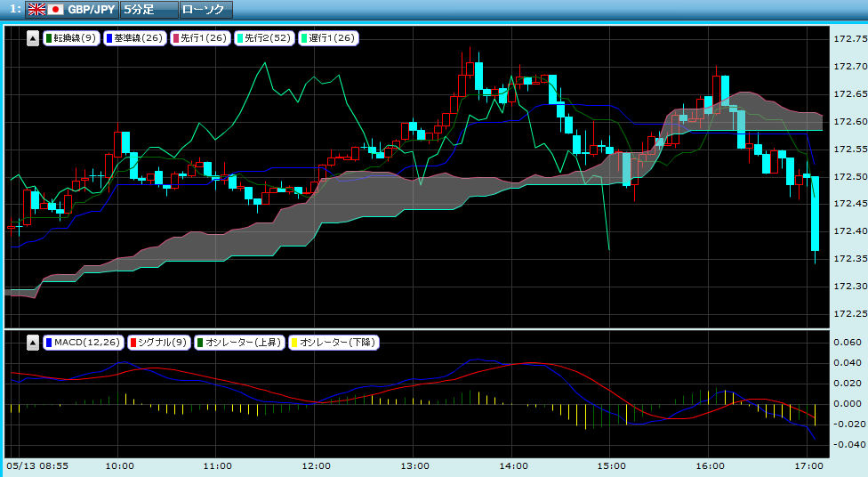Click the green 遅行1 color swatch

coord(304,38)
